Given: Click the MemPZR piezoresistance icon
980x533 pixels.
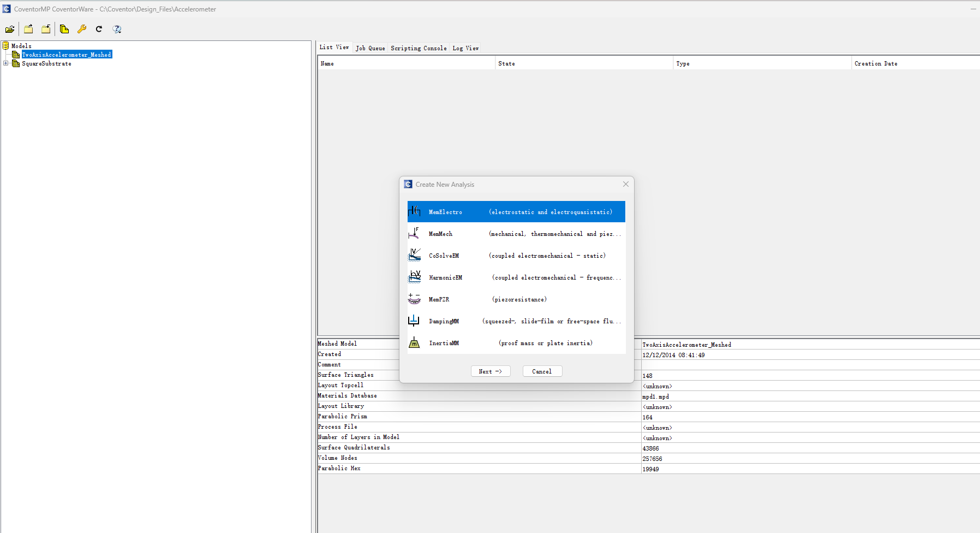Looking at the screenshot, I should [x=414, y=299].
